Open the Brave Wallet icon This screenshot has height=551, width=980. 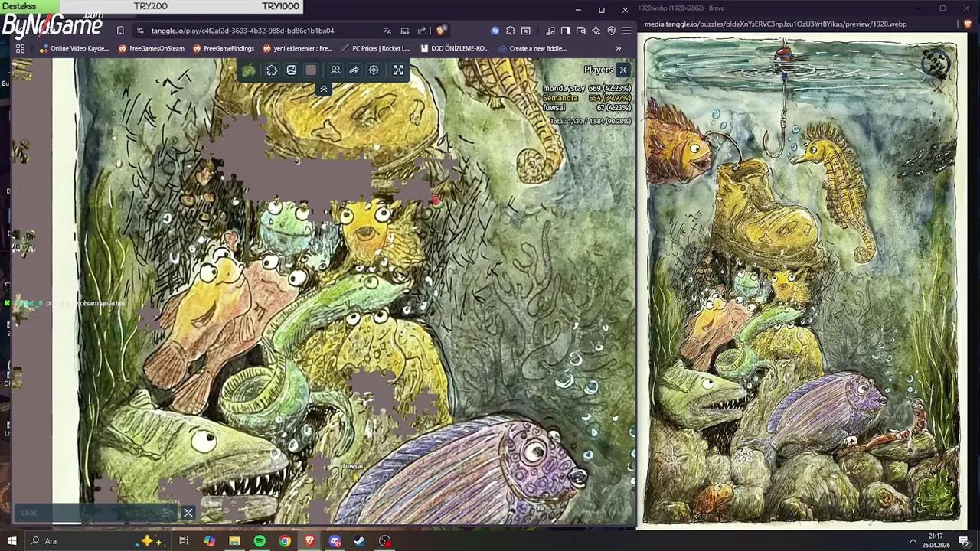[x=581, y=31]
